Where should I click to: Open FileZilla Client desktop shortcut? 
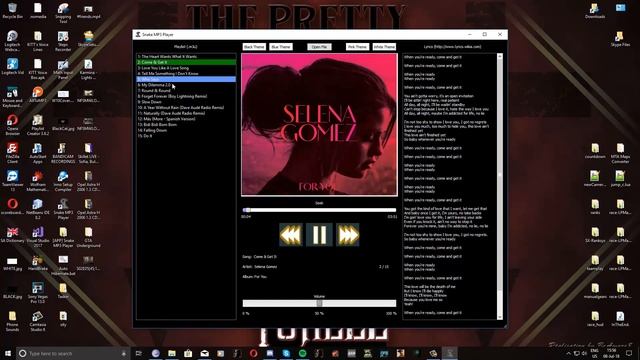pos(12,153)
